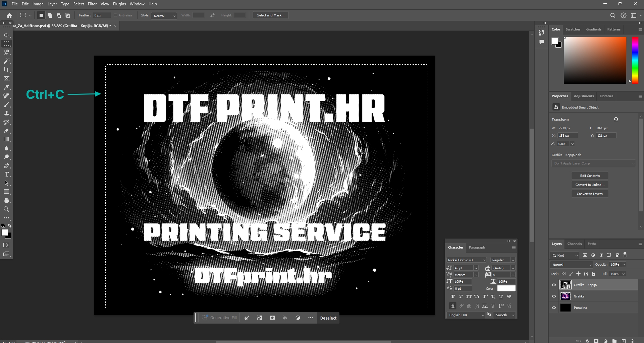
Task: Click the Edit Contents button
Action: click(590, 176)
